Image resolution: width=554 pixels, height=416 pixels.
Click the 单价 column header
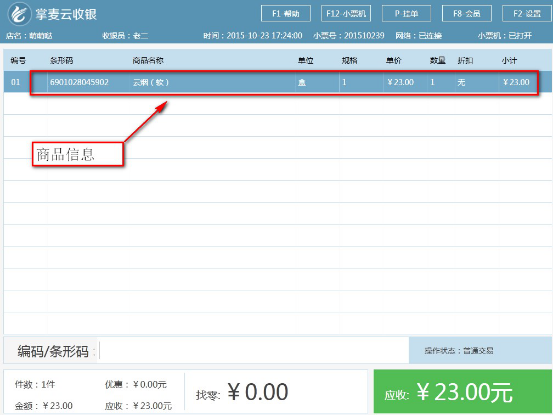(393, 60)
